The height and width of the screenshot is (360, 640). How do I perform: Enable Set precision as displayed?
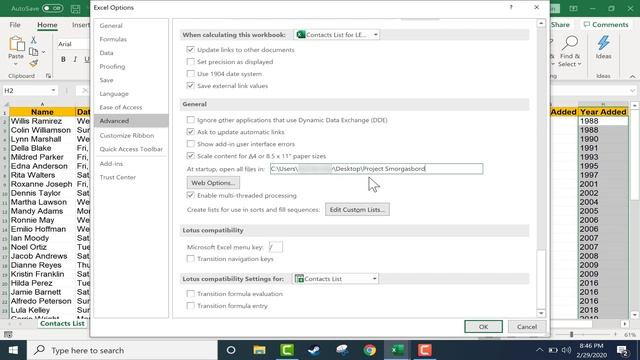point(190,62)
